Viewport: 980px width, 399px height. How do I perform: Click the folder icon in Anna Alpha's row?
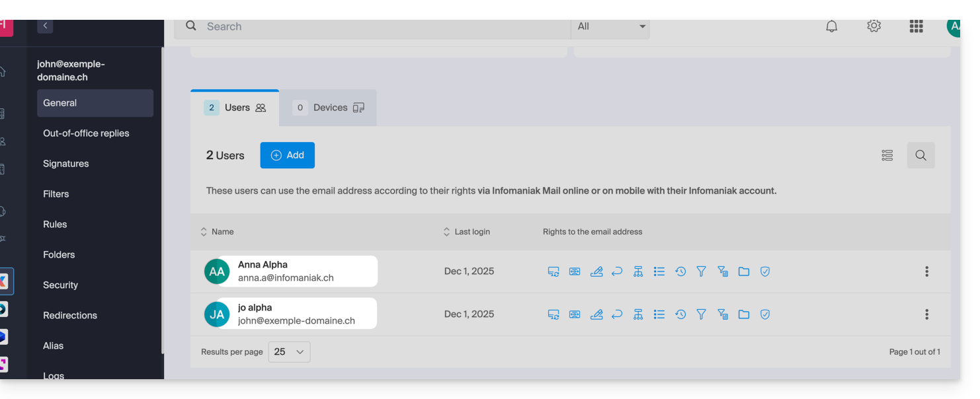tap(744, 272)
